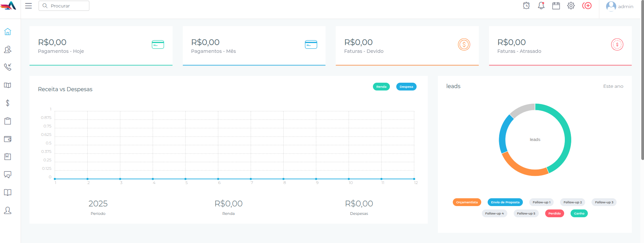The height and width of the screenshot is (243, 644).
Task: Open the calendar icon in top bar
Action: tap(556, 6)
